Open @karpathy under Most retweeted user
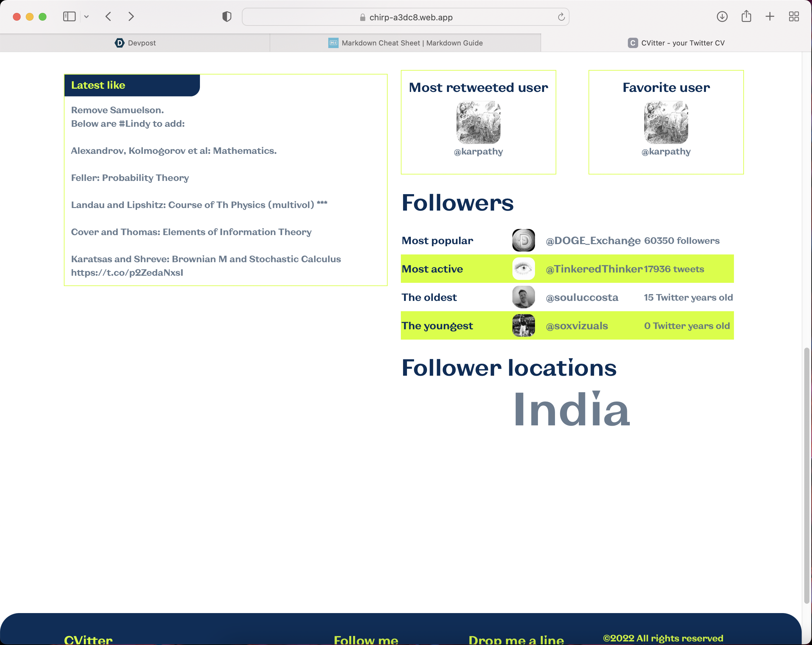This screenshot has width=812, height=645. (x=478, y=152)
